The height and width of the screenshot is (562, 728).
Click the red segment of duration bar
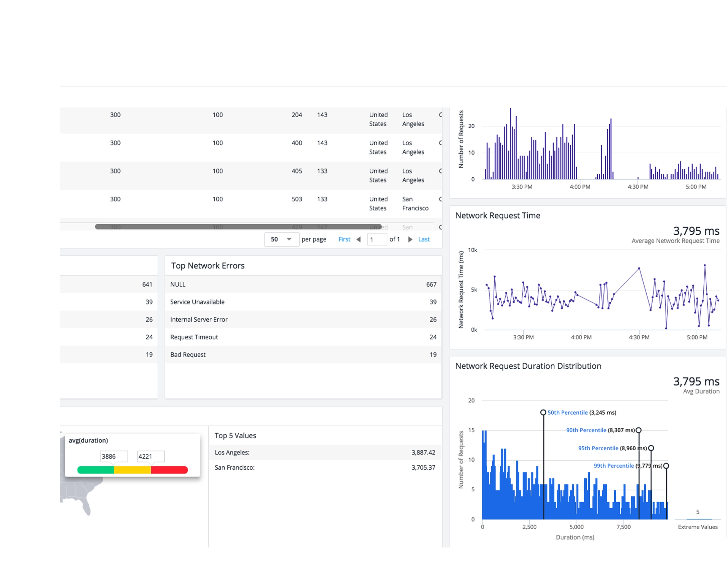[169, 470]
